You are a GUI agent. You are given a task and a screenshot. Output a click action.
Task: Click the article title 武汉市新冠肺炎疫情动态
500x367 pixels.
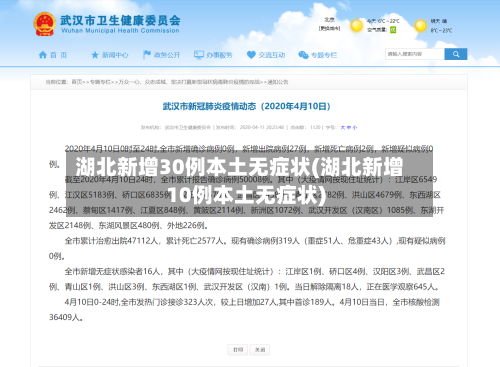coord(246,106)
